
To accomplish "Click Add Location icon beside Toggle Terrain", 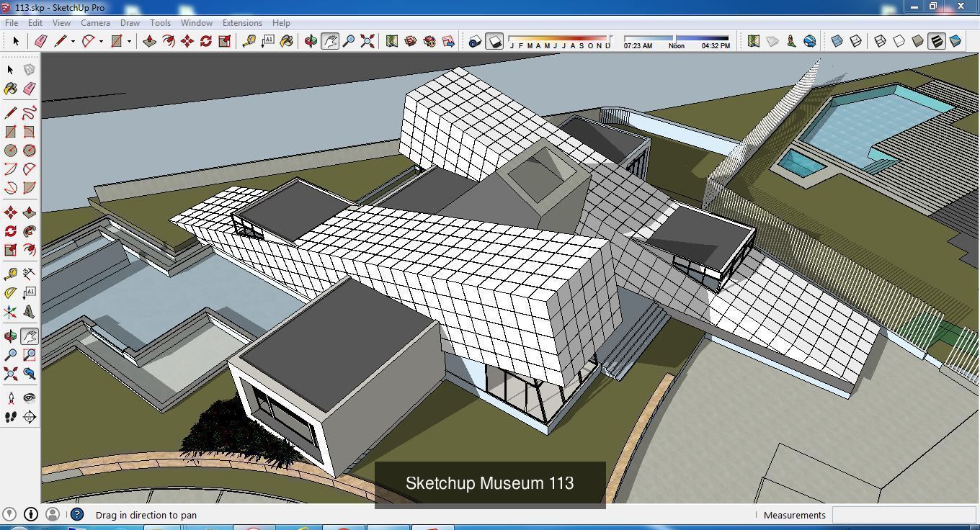I will coord(754,41).
